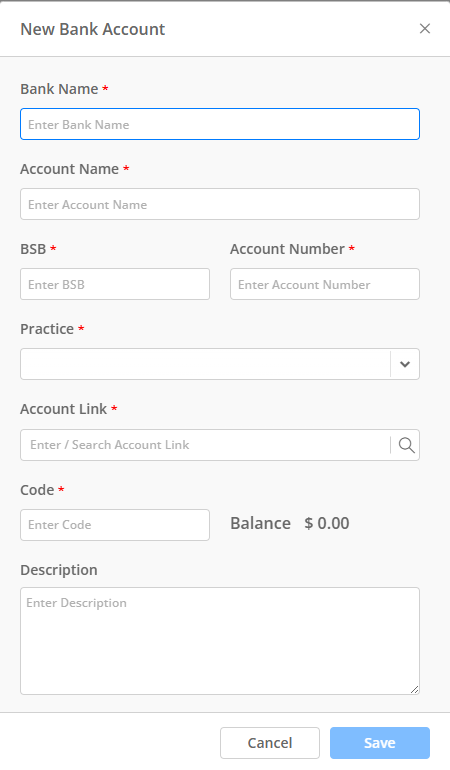Click the Practice field label
Screen dimensions: 450x770
(47, 329)
